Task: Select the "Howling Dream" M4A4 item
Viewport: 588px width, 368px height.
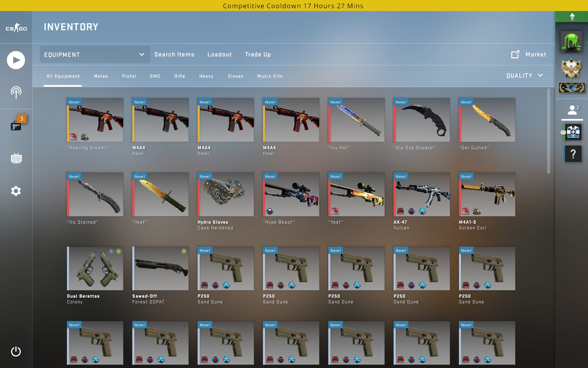Action: (95, 120)
